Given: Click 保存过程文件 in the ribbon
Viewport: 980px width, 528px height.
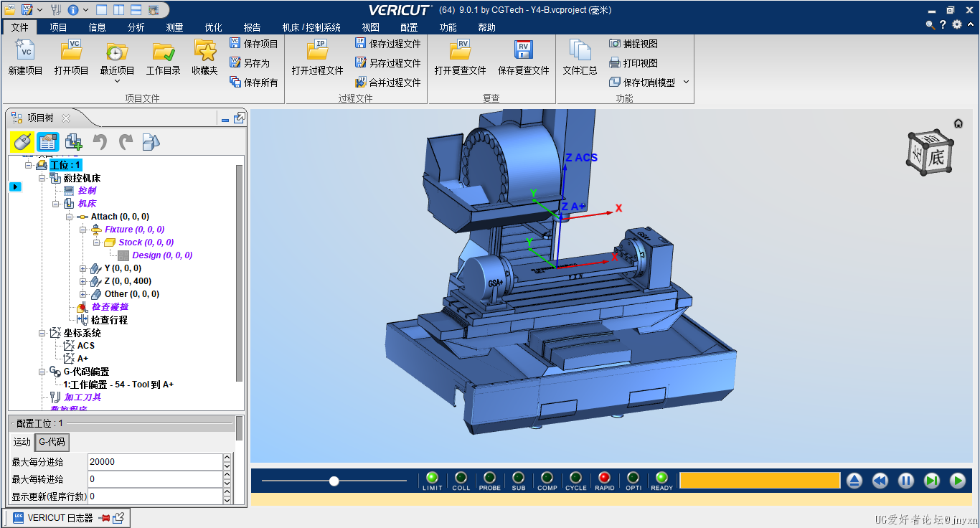Looking at the screenshot, I should pyautogui.click(x=388, y=44).
